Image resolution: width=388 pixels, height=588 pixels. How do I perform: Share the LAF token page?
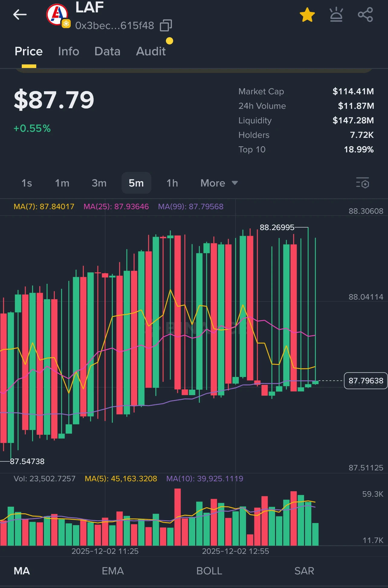[x=365, y=15]
